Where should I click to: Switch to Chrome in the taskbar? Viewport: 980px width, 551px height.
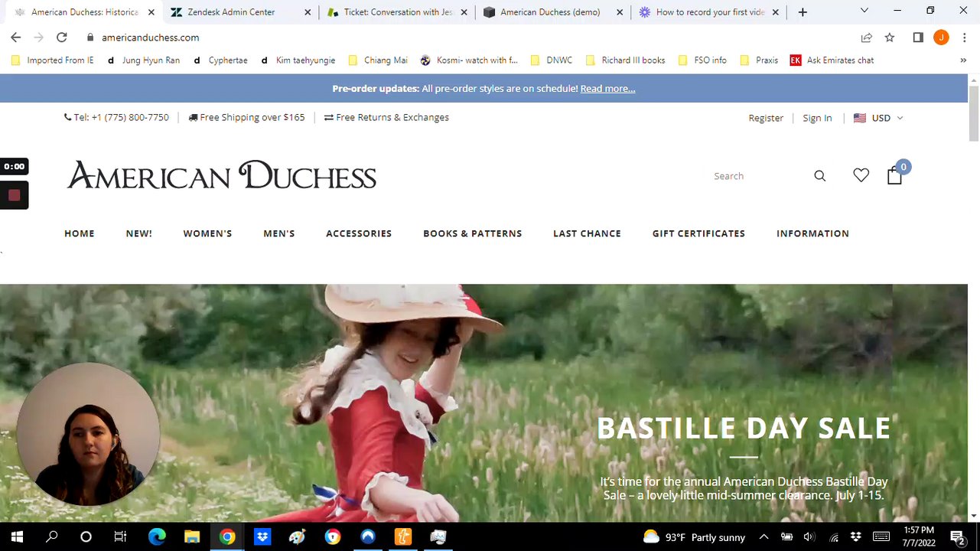pos(227,536)
